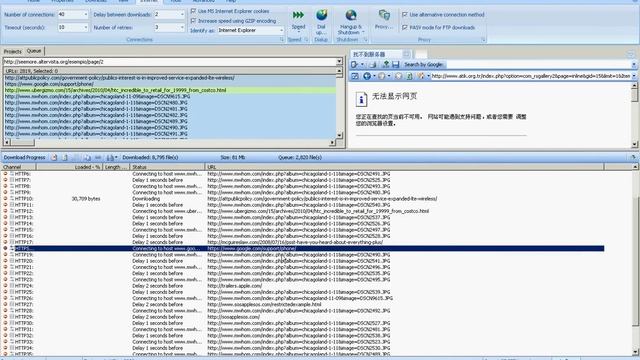Click the download channels list vertical scrollbar
The width and height of the screenshot is (640, 360).
[x=635, y=259]
